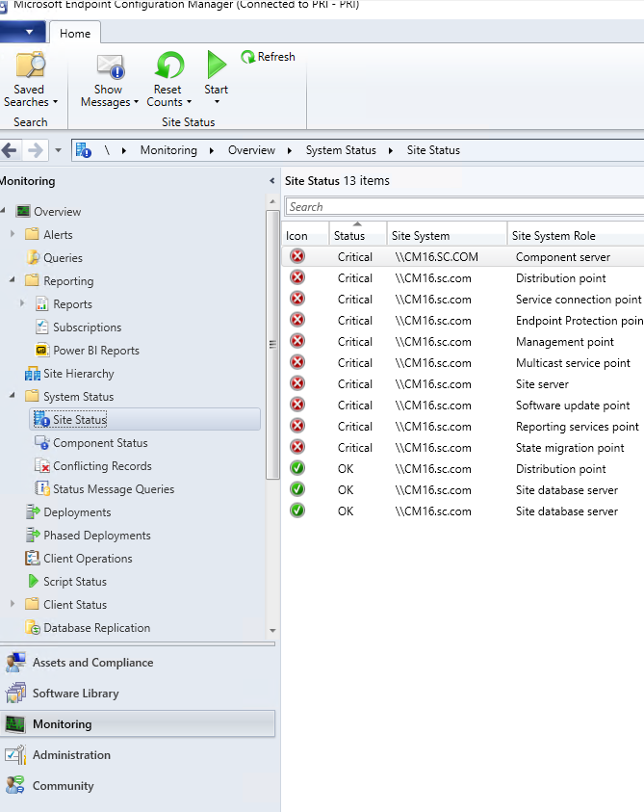Open Site Hierarchy icon
Screen dimensions: 644x812
pyautogui.click(x=32, y=374)
